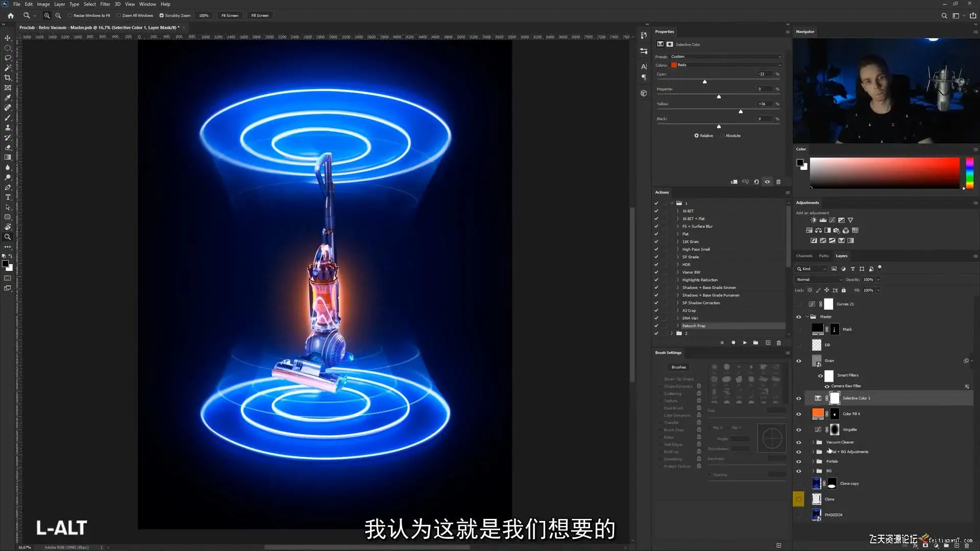
Task: Switch to the Channels tab
Action: (x=804, y=256)
